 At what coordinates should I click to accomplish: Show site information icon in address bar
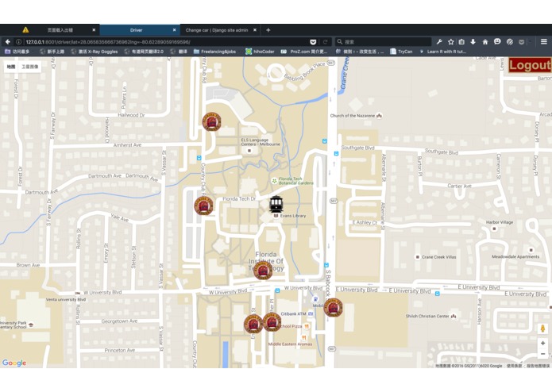tap(18, 42)
